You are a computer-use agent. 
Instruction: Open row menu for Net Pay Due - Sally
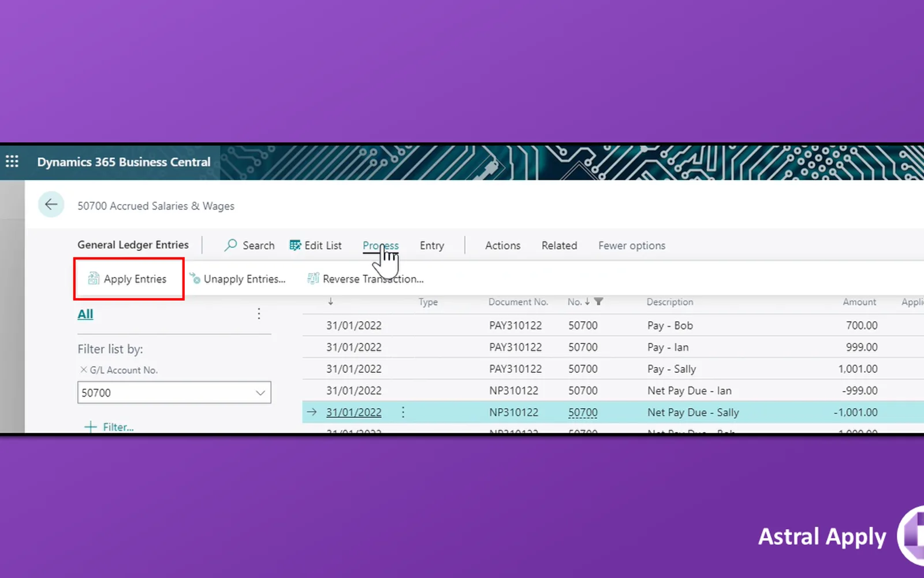[403, 412]
